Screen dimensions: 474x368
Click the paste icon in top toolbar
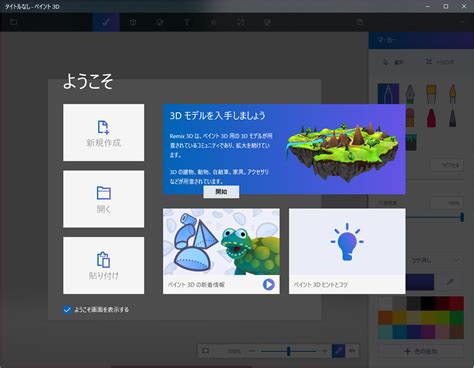click(360, 22)
